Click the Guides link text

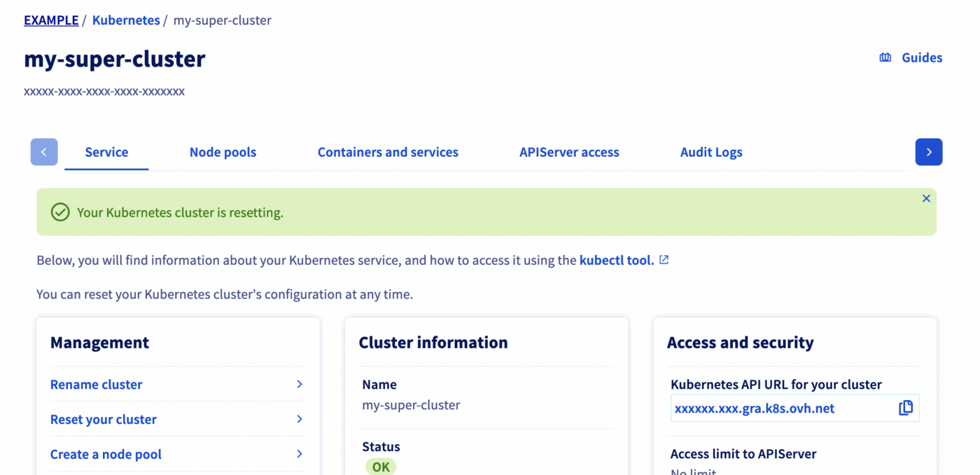coord(921,57)
